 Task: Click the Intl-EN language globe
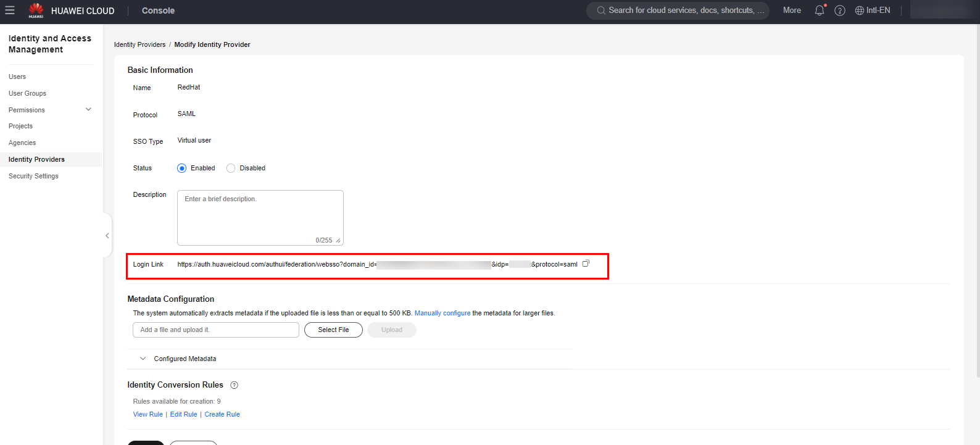(x=872, y=10)
